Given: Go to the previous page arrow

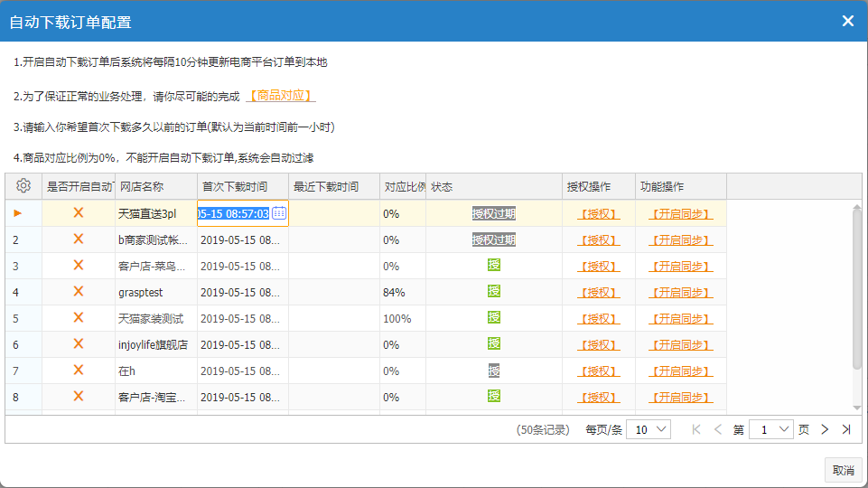Looking at the screenshot, I should point(718,429).
